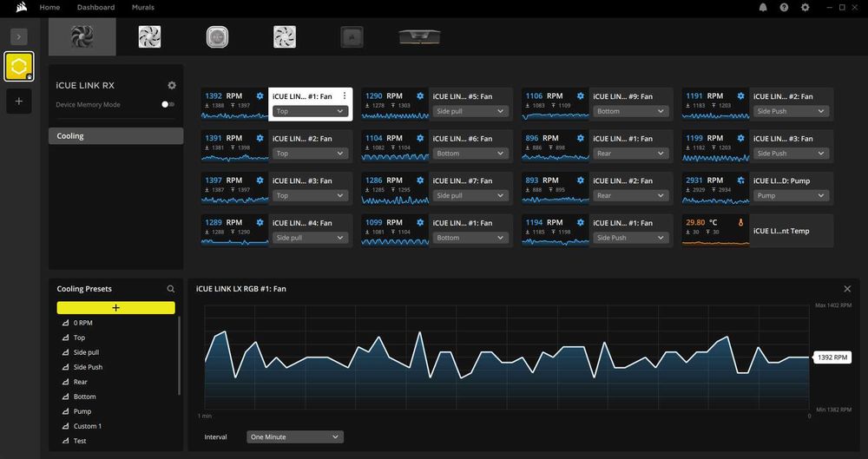Open Side pull dropdown for #7: Fan
This screenshot has height=459, width=868.
tap(470, 195)
